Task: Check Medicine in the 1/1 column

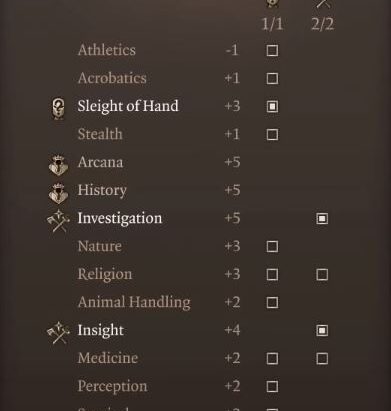Action: (x=272, y=359)
